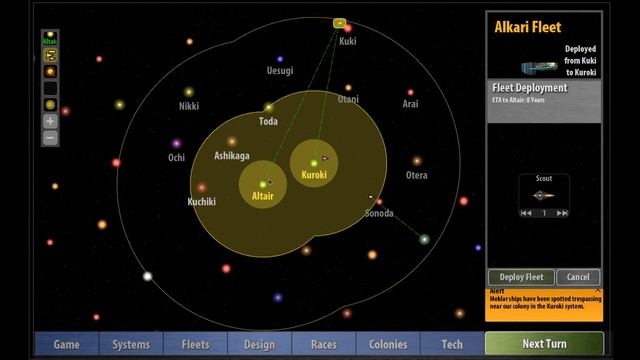Click the Fleet Deployment header panel
This screenshot has width=640, height=360.
click(544, 101)
